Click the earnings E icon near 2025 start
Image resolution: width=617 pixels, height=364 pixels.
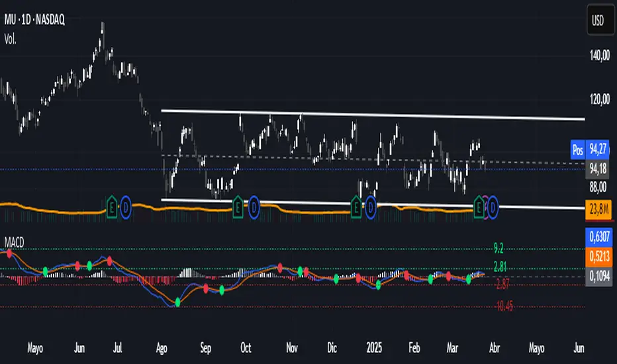pos(356,208)
